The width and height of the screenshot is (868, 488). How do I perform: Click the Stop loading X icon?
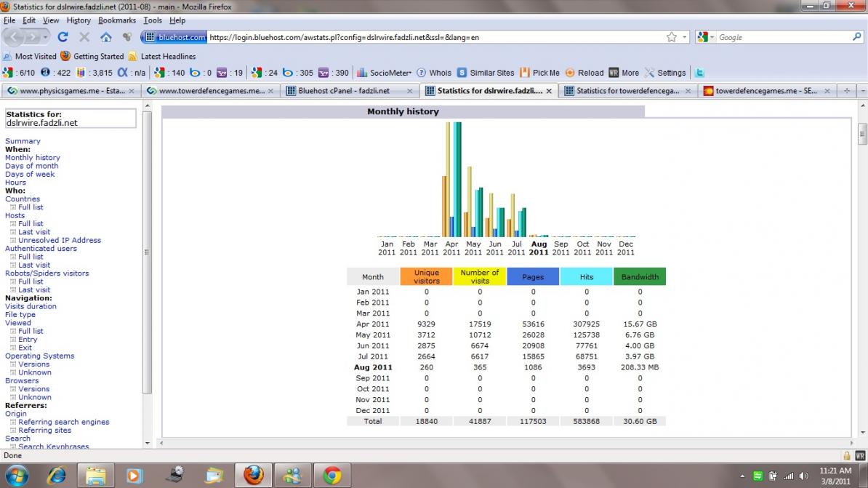[84, 37]
